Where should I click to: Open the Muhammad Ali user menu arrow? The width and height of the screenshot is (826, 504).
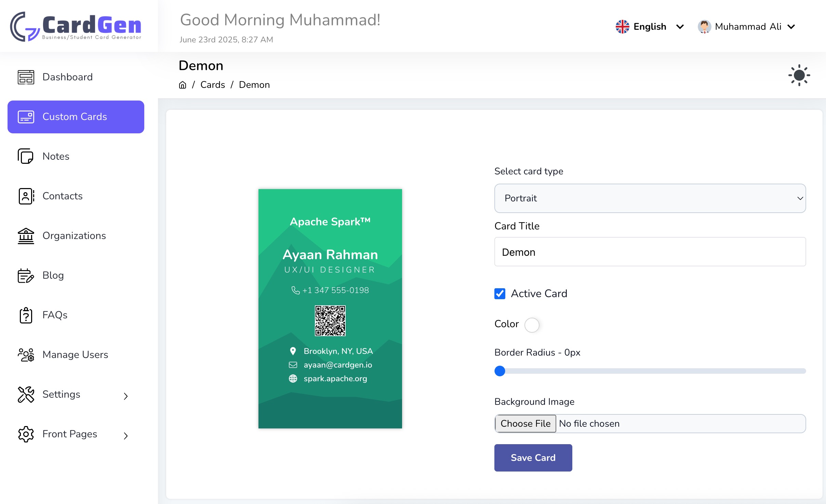pos(791,27)
